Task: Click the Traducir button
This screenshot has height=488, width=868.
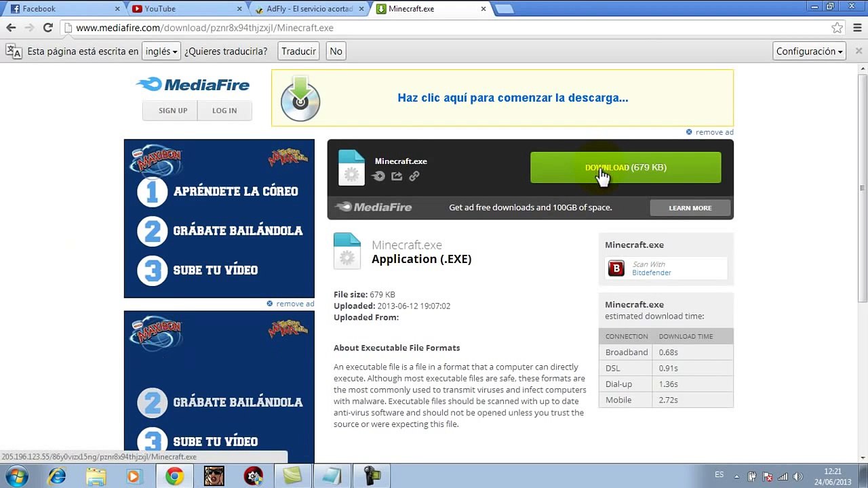Action: [x=298, y=52]
